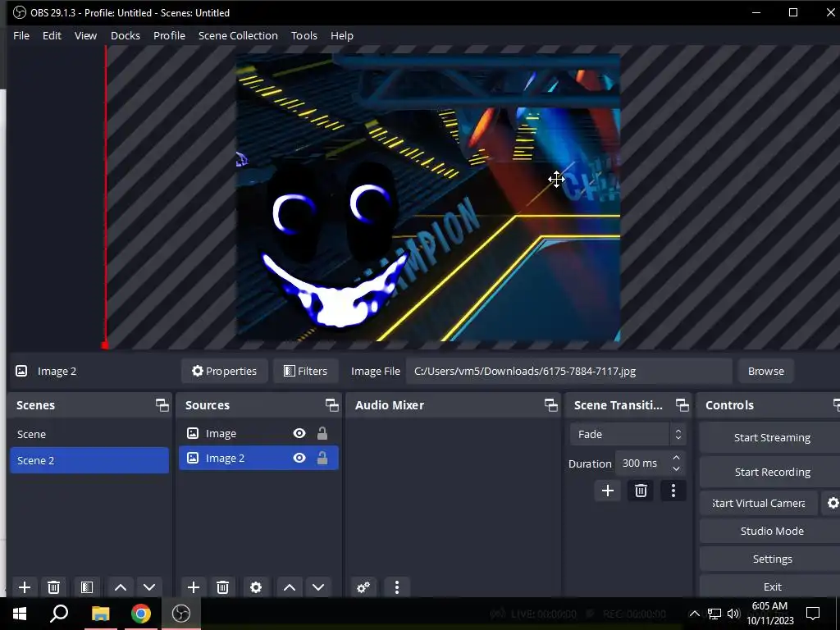Select Scene in Scenes list

coord(89,434)
